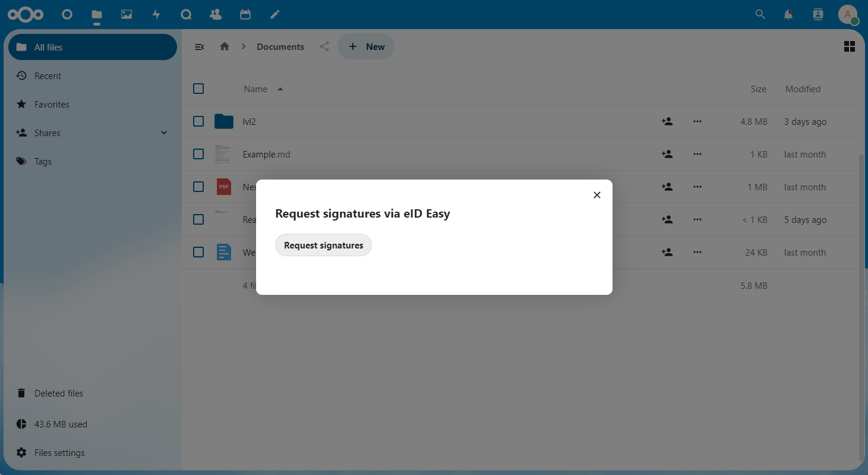
Task: Share icon on < 1 KB row
Action: 667,219
